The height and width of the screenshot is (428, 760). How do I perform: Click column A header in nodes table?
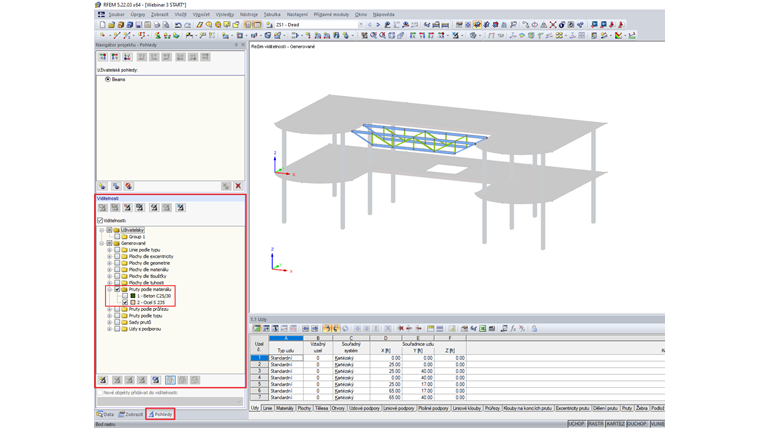coord(286,338)
